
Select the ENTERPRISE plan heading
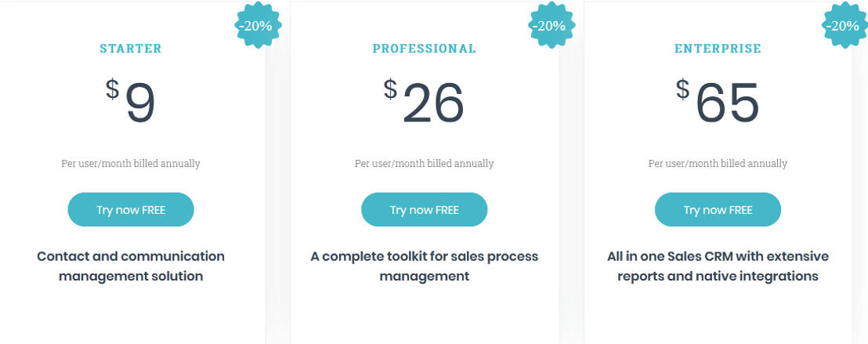(718, 49)
